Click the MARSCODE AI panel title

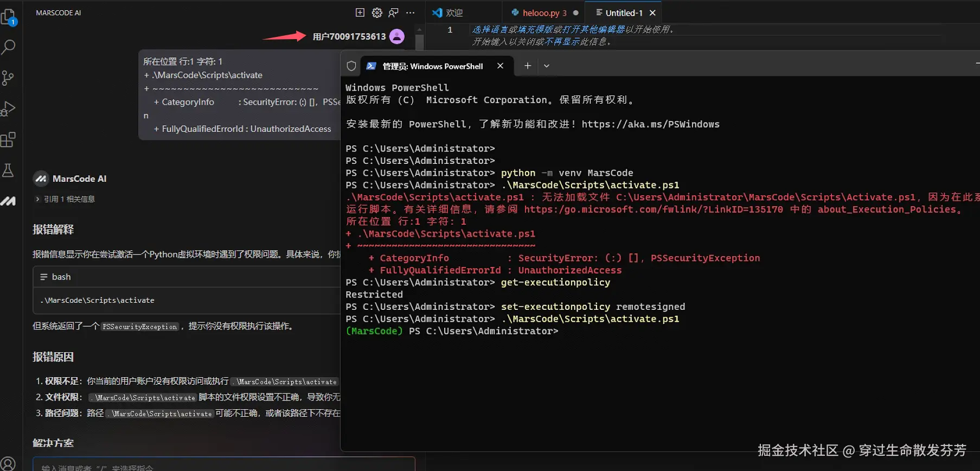point(59,12)
